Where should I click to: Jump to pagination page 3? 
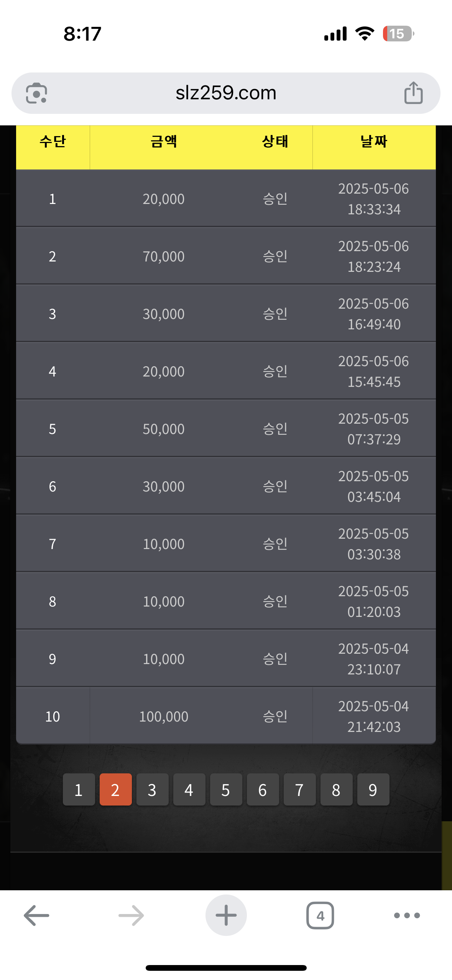(x=152, y=789)
